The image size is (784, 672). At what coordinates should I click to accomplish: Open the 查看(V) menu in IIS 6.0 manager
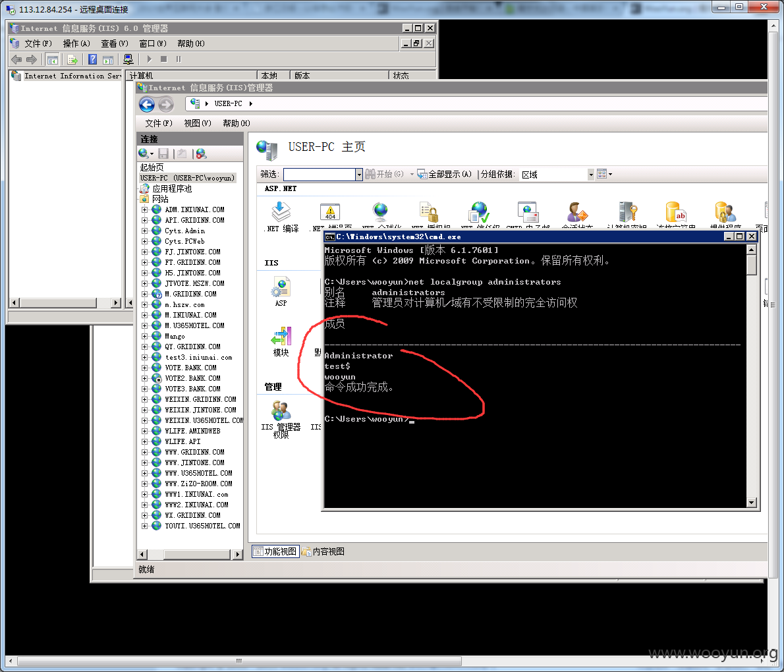pyautogui.click(x=115, y=43)
